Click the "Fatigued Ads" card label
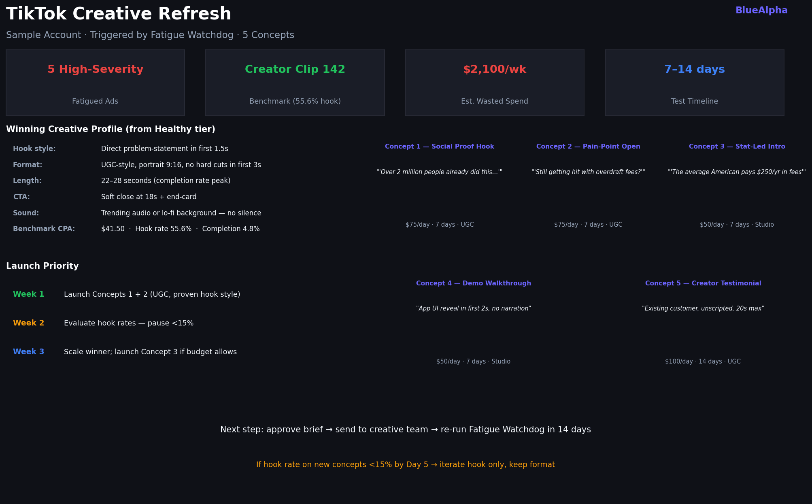The image size is (812, 504). click(95, 101)
